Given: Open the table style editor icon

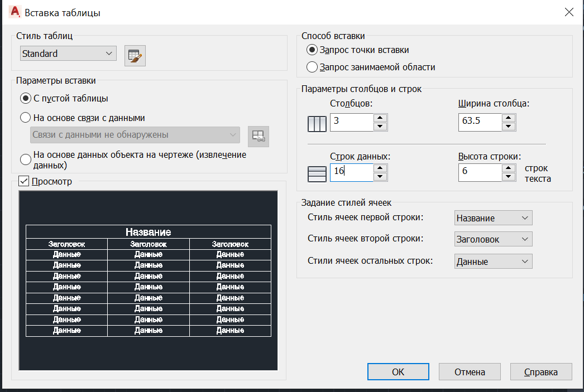Looking at the screenshot, I should click(135, 56).
